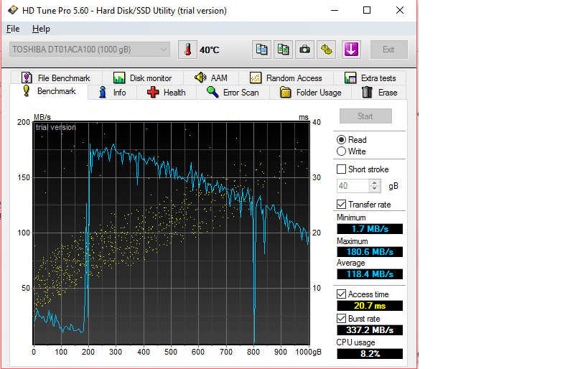The height and width of the screenshot is (369, 588).
Task: Uncheck the Burst rate checkbox
Action: [341, 318]
